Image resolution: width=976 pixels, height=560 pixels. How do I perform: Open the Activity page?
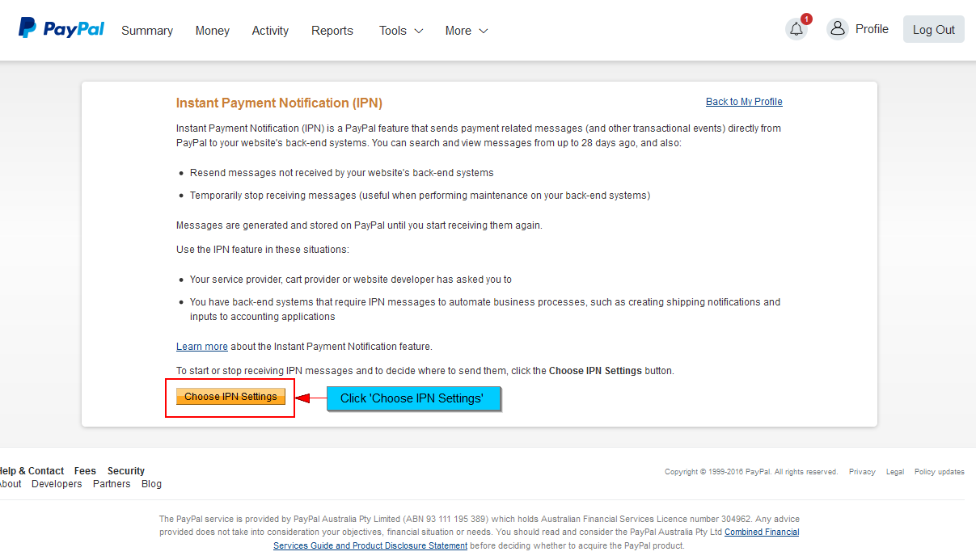270,31
